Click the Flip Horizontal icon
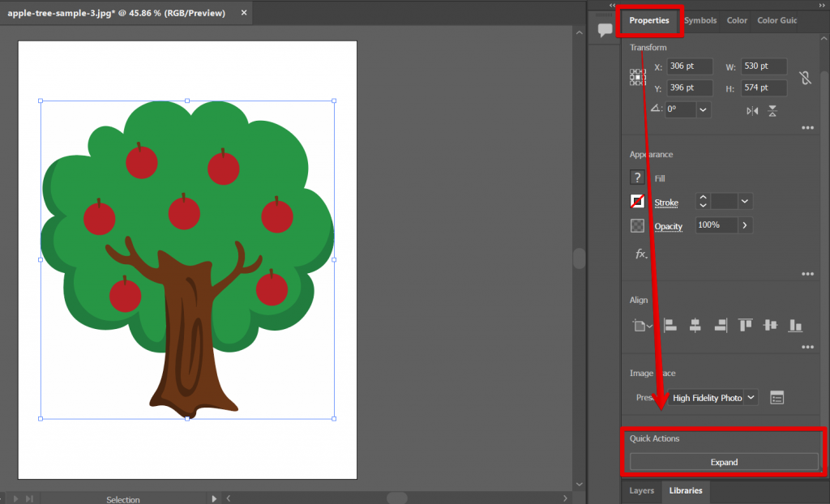 pyautogui.click(x=752, y=111)
